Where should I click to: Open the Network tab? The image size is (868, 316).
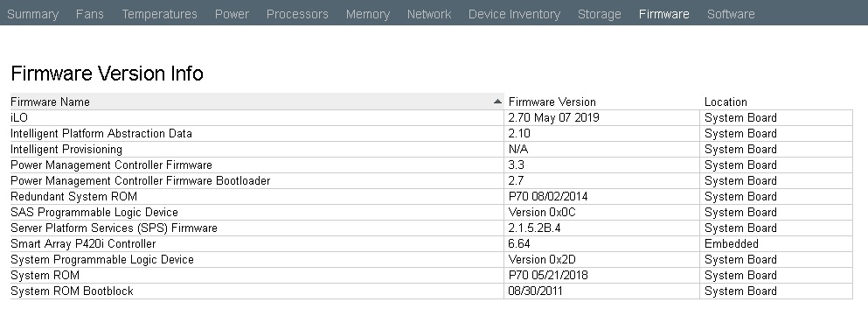(x=429, y=14)
